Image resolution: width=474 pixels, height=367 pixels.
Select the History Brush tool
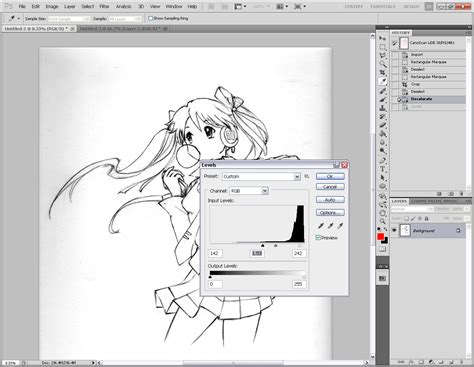coord(383,117)
